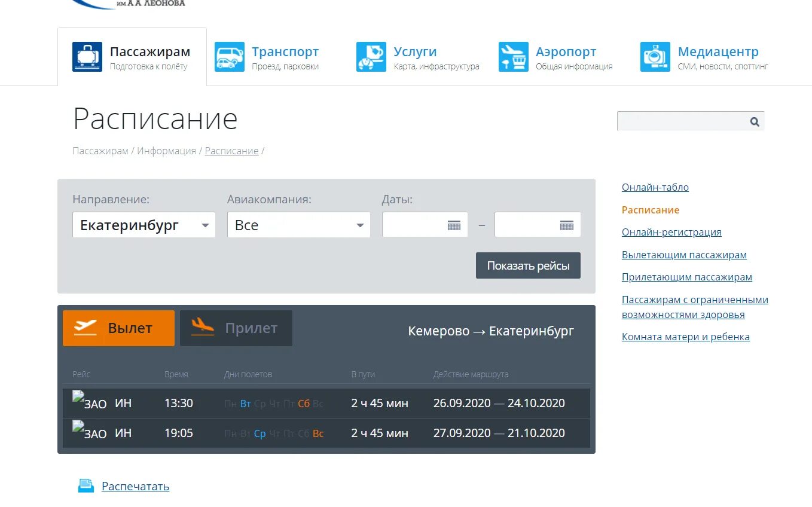Screen dimensions: 812x507
Task: Open Пассажирам с ограниченными возможностями здоровья link
Action: click(695, 307)
